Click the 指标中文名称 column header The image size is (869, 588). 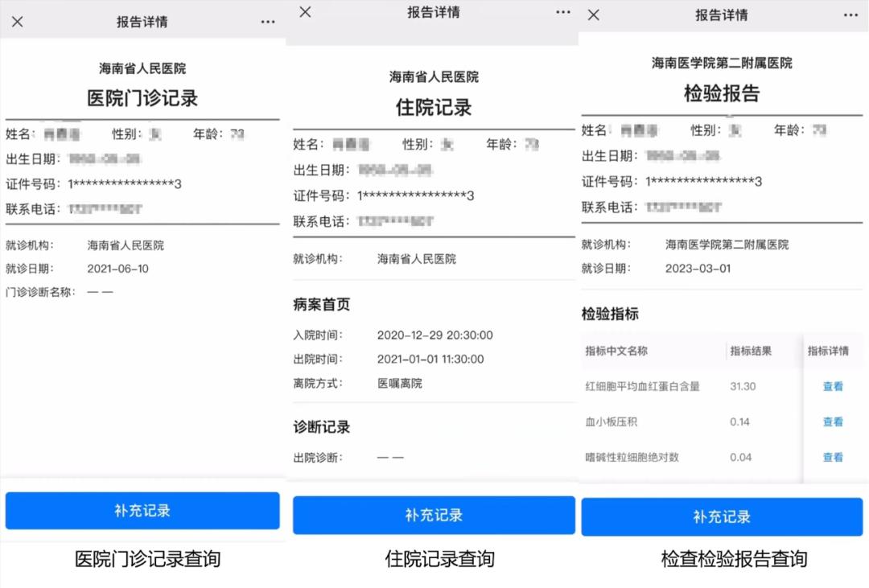(616, 351)
